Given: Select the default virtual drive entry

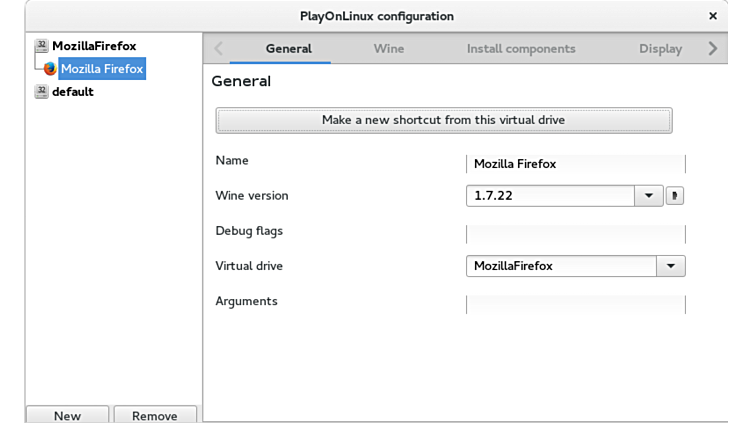Looking at the screenshot, I should point(73,92).
